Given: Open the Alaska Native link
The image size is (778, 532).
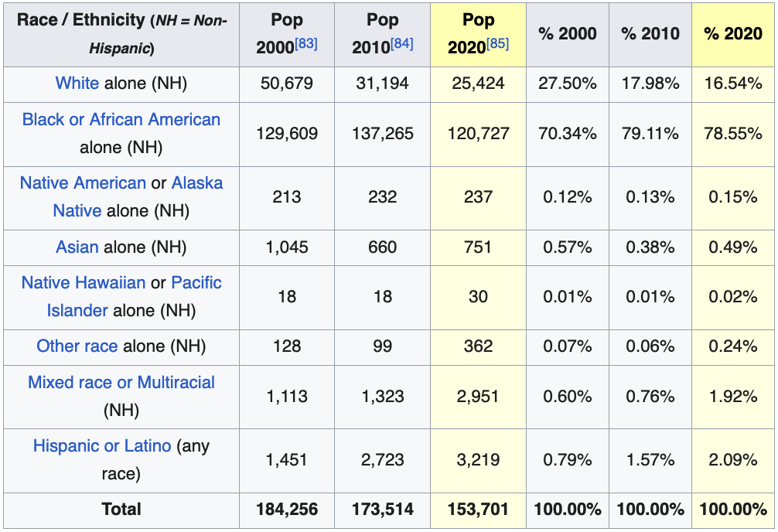Looking at the screenshot, I should pos(196,183).
